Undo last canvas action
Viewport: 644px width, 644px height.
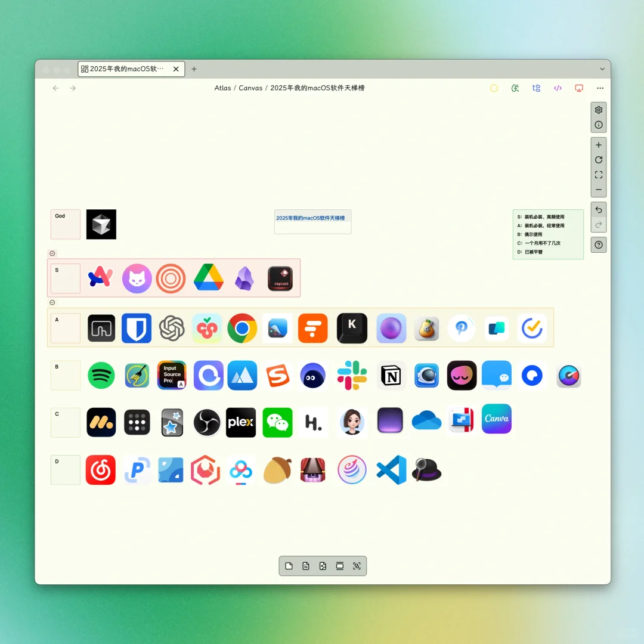pyautogui.click(x=599, y=210)
